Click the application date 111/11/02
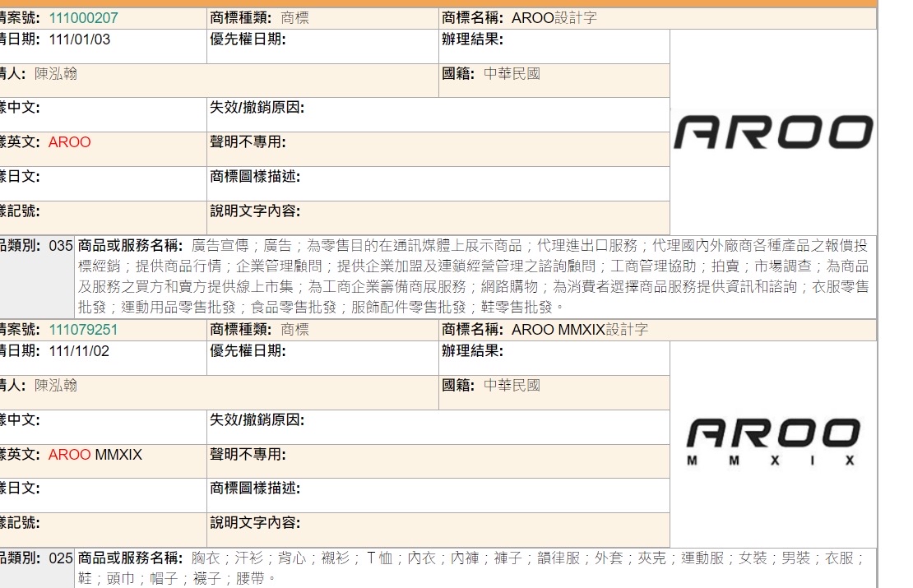Screen dimensions: 913x588 79,351
